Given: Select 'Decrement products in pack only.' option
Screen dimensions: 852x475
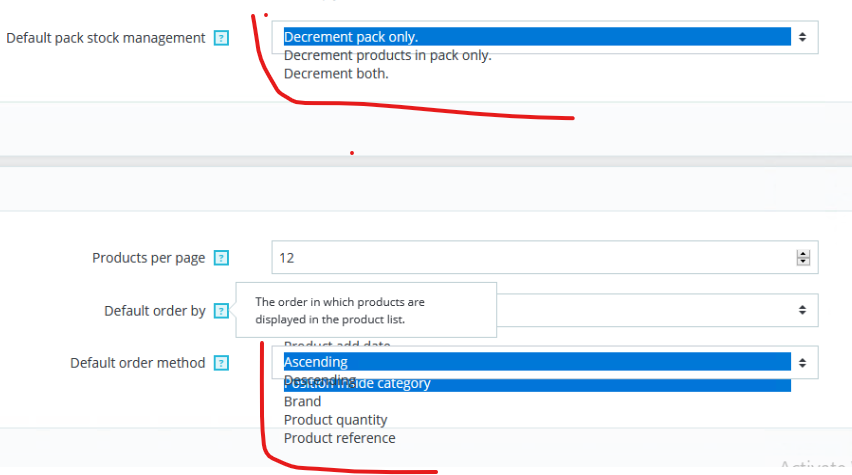Looking at the screenshot, I should point(387,55).
